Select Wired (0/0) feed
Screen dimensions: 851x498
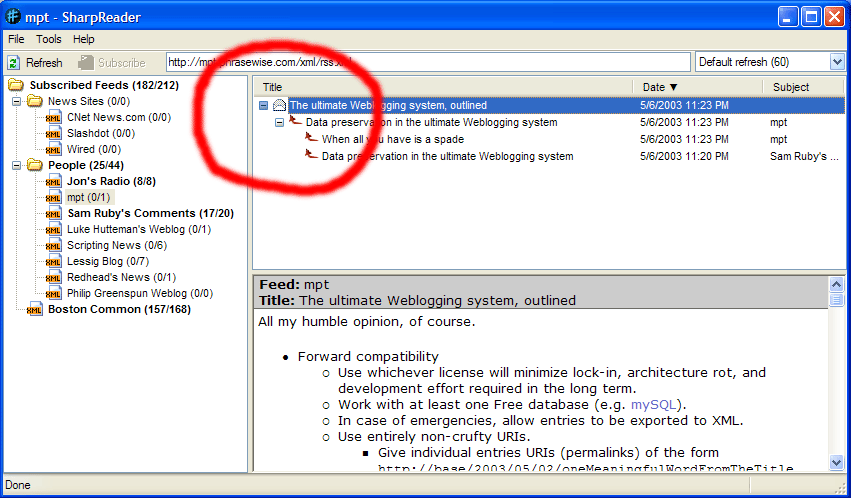[x=94, y=149]
